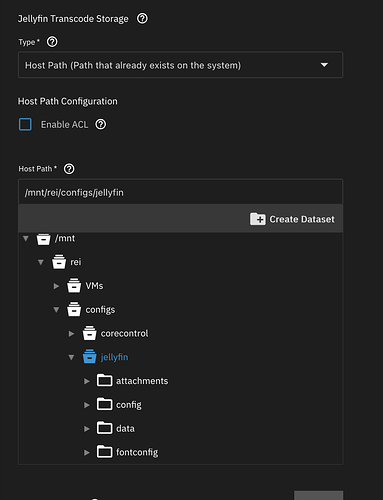The height and width of the screenshot is (500, 383).
Task: Collapse the /mnt tree node
Action: 26,239
